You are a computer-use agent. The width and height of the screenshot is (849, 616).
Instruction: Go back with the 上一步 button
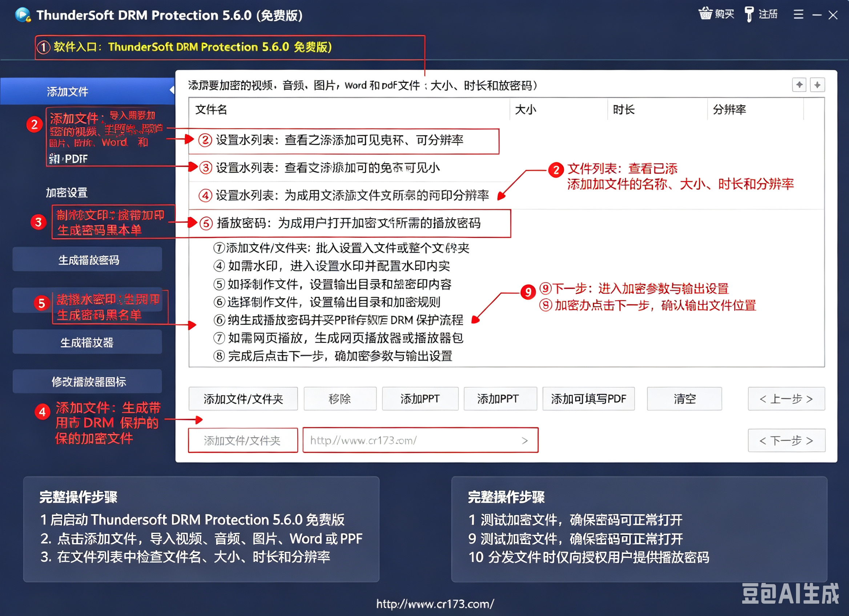click(786, 399)
